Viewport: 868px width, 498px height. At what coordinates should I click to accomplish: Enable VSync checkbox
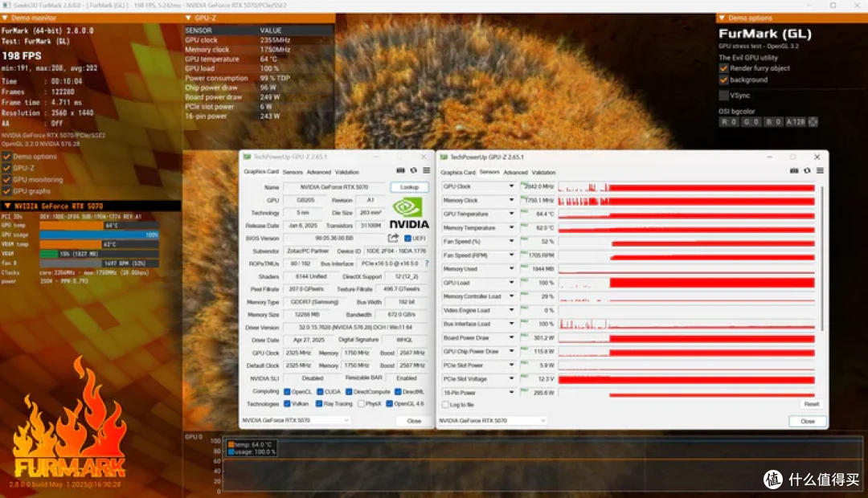pyautogui.click(x=723, y=95)
